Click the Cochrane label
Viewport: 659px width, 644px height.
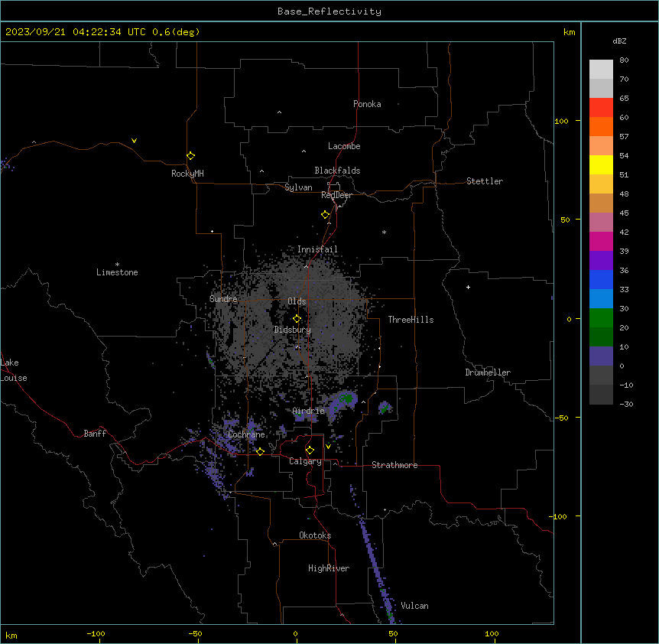246,434
